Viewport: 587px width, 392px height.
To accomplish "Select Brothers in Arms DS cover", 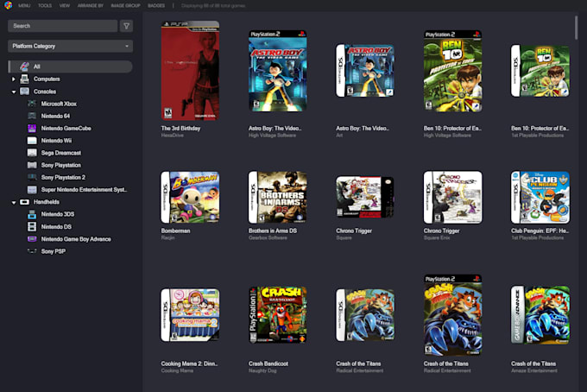I will 278,198.
